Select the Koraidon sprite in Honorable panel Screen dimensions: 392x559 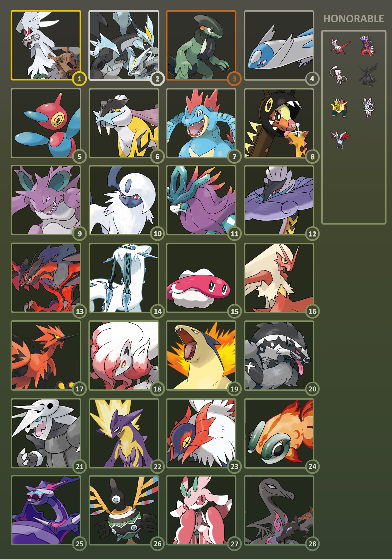(368, 46)
